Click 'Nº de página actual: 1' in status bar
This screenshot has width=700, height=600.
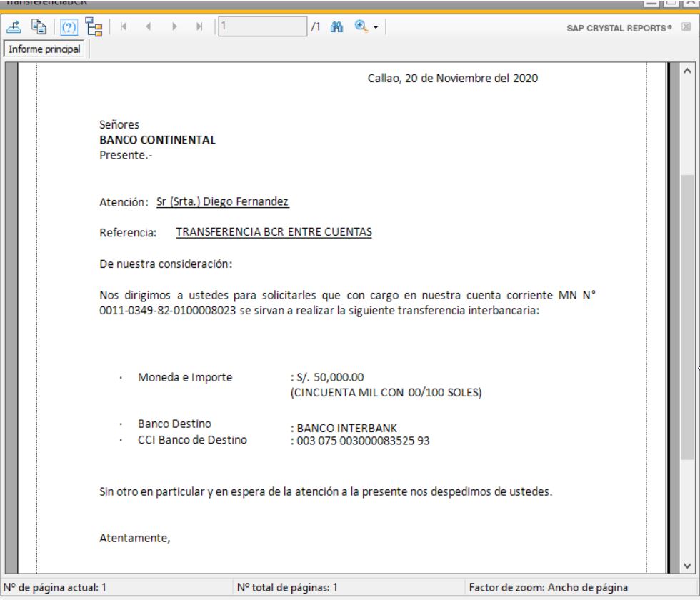pos(55,587)
